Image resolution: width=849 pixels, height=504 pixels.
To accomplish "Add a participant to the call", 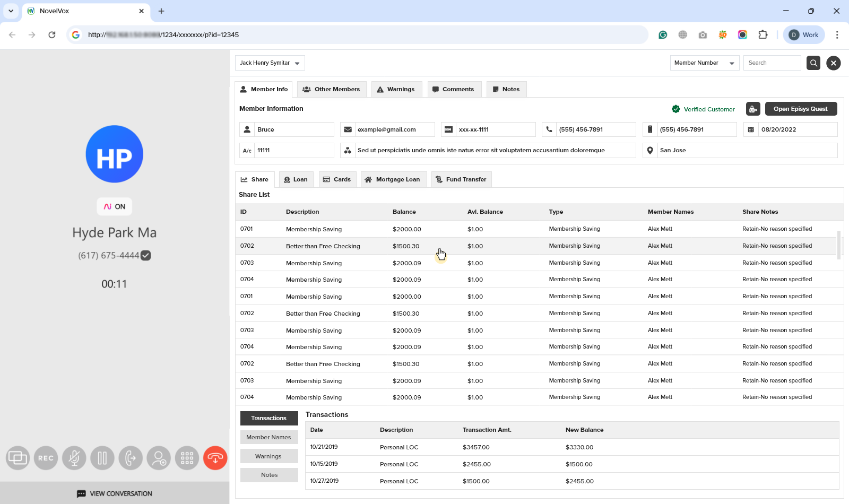I will coord(159,458).
